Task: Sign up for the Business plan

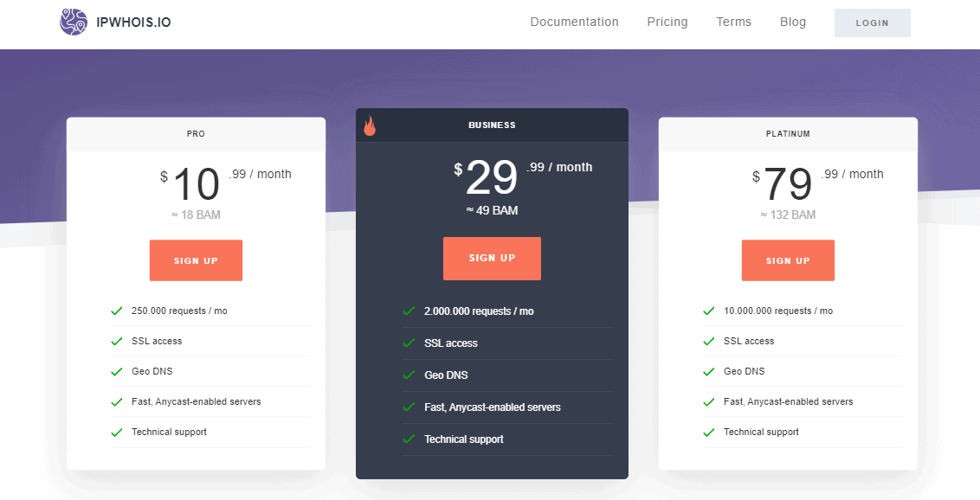Action: pos(492,258)
